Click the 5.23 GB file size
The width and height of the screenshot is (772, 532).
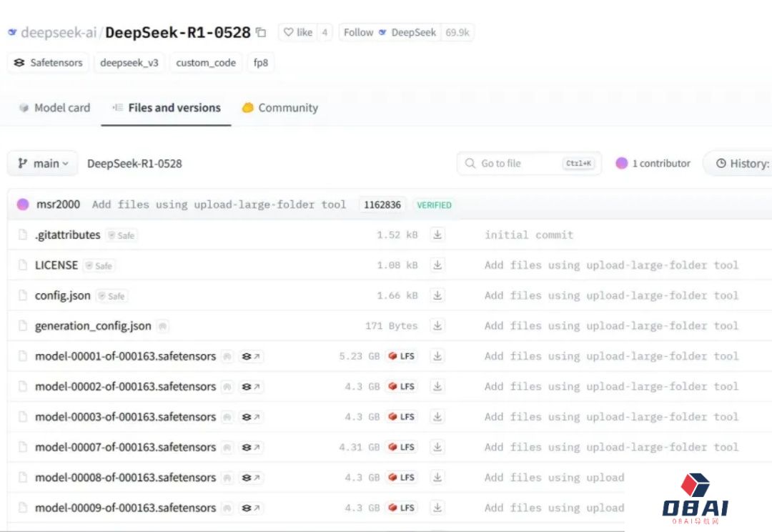click(x=360, y=356)
